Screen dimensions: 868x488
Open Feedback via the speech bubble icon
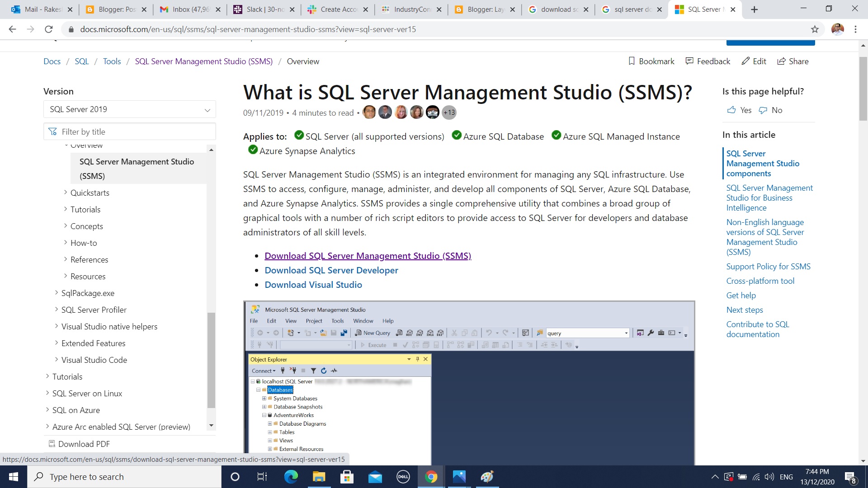(689, 61)
